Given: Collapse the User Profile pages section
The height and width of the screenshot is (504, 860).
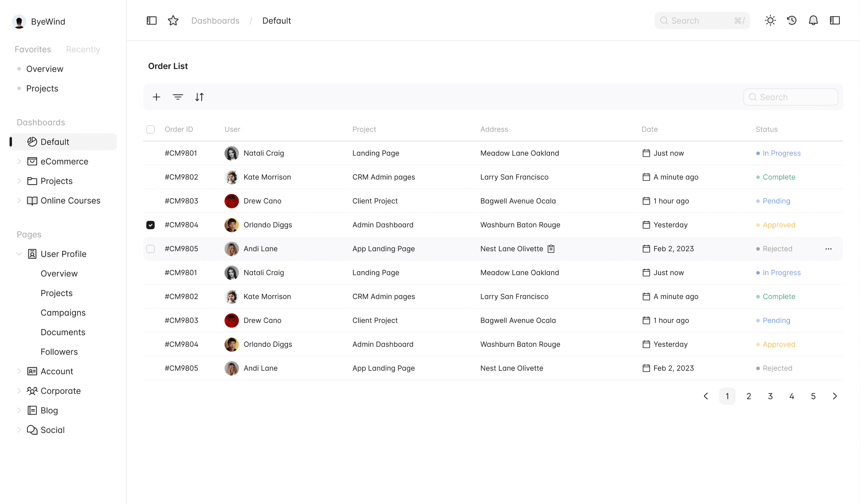Looking at the screenshot, I should [19, 254].
